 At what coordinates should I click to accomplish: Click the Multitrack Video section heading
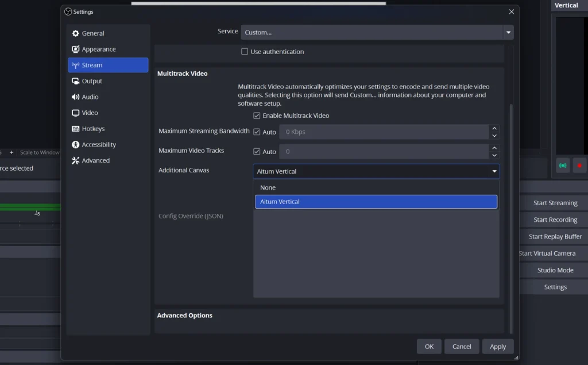point(182,74)
